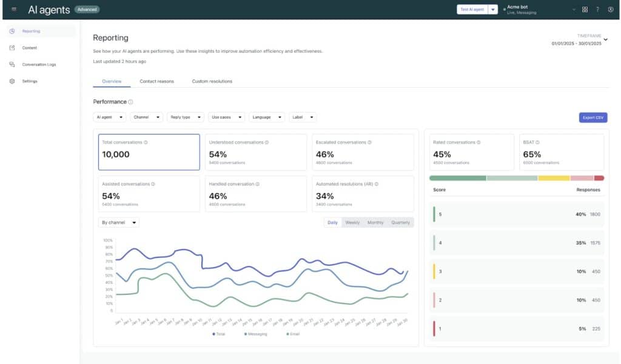Click Automated resolutions info icon

376,184
